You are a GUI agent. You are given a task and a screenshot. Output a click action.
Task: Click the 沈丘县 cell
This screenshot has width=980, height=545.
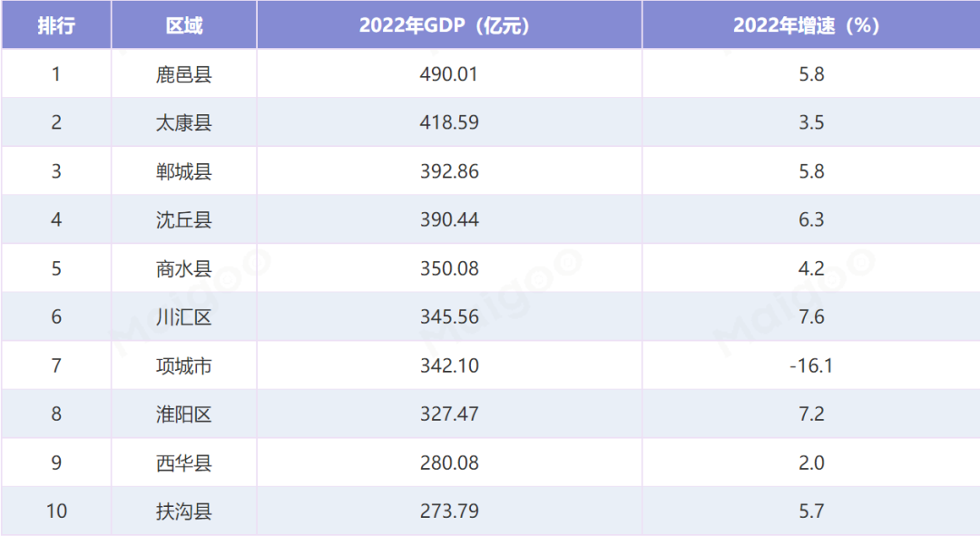[x=183, y=219]
